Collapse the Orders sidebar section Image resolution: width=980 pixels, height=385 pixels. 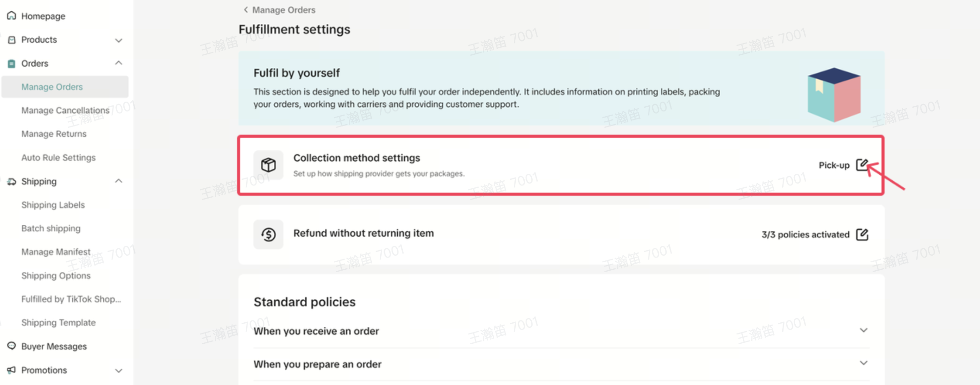(x=119, y=63)
